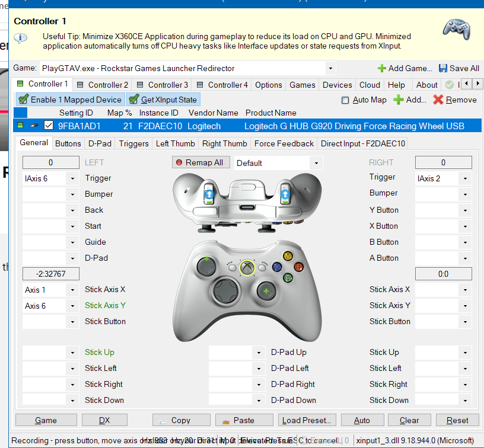
Task: Click the right stick value box 0:0
Action: coord(444,274)
